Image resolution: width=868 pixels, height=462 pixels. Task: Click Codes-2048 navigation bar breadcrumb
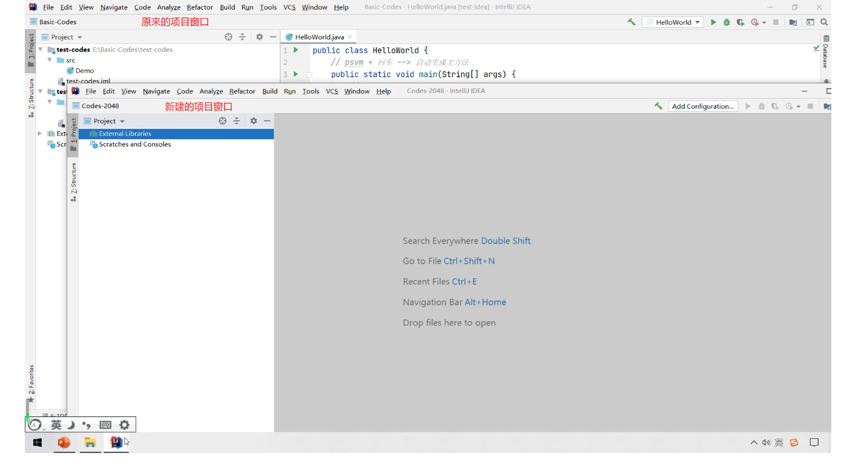pos(96,106)
